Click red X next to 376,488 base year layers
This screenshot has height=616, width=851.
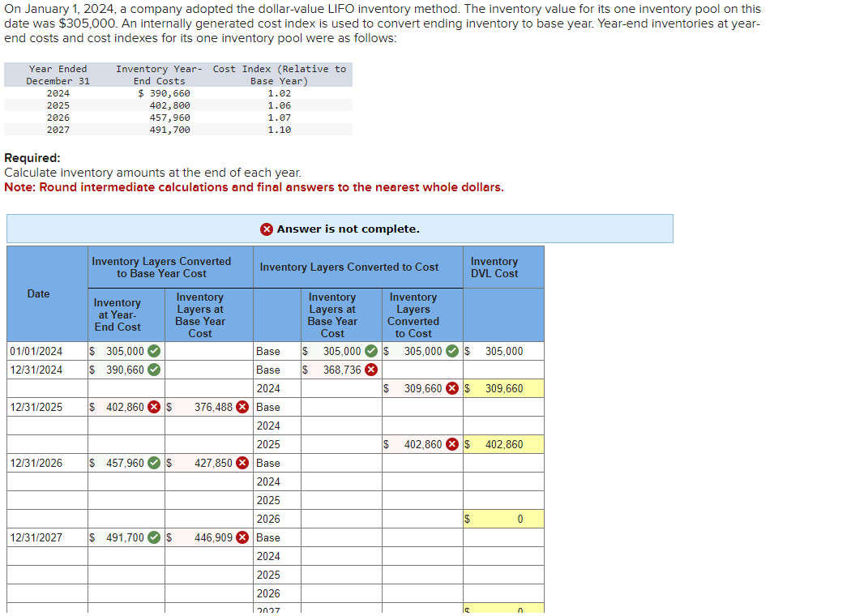point(242,407)
